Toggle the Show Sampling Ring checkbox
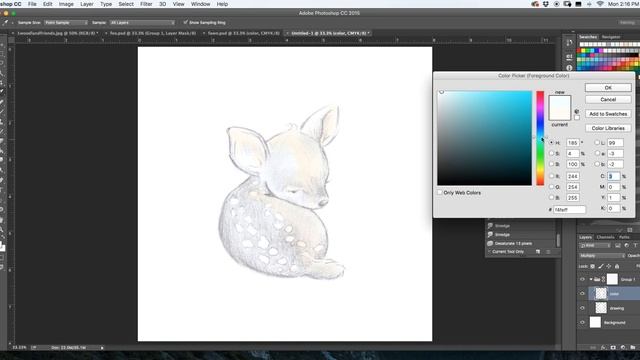This screenshot has height=360, width=640. [x=186, y=22]
